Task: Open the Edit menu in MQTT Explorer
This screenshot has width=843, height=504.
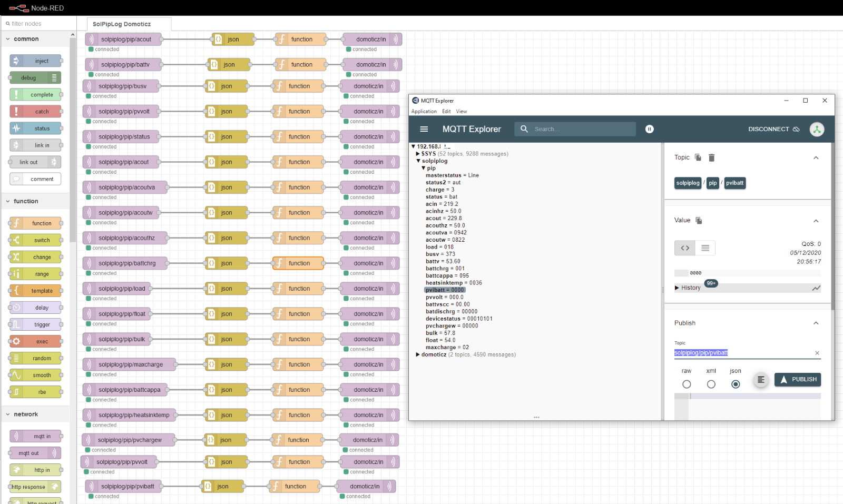Action: tap(446, 111)
